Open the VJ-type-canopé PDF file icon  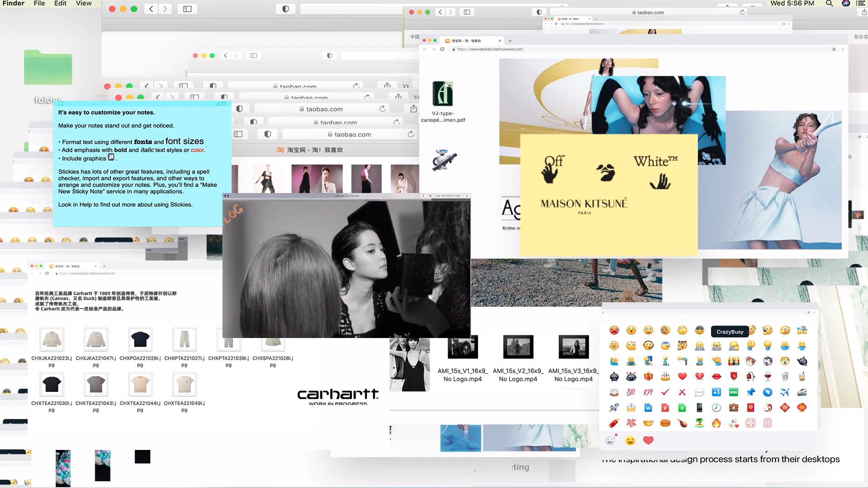point(443,94)
